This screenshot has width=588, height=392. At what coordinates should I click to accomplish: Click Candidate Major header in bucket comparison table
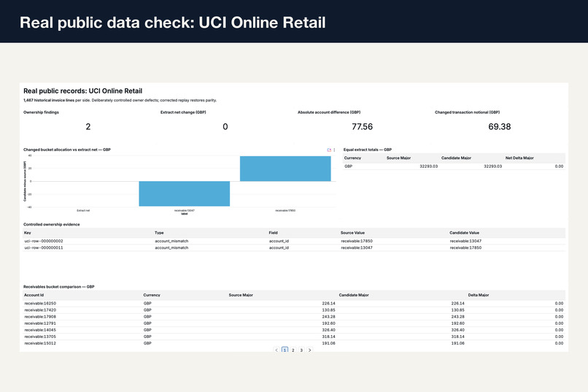[354, 295]
